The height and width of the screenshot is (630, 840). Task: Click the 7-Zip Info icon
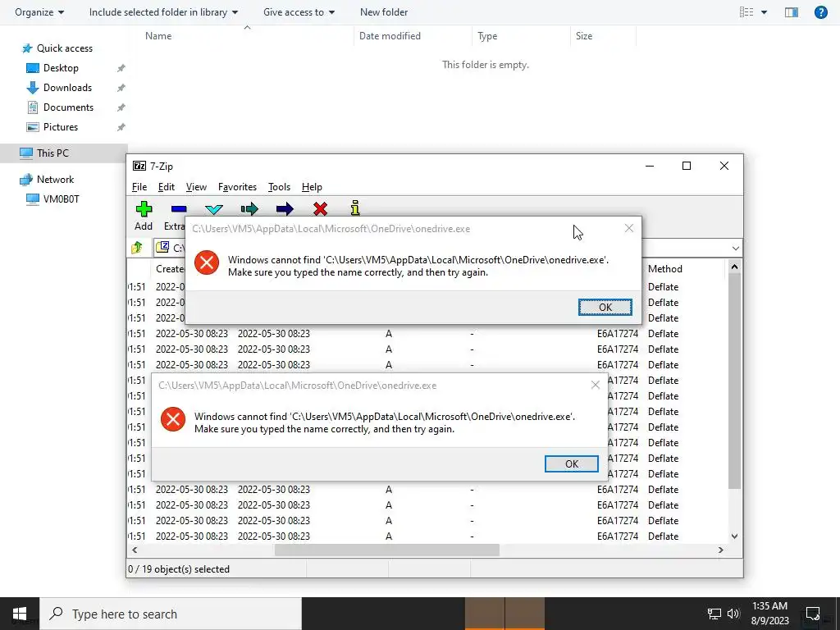point(354,208)
